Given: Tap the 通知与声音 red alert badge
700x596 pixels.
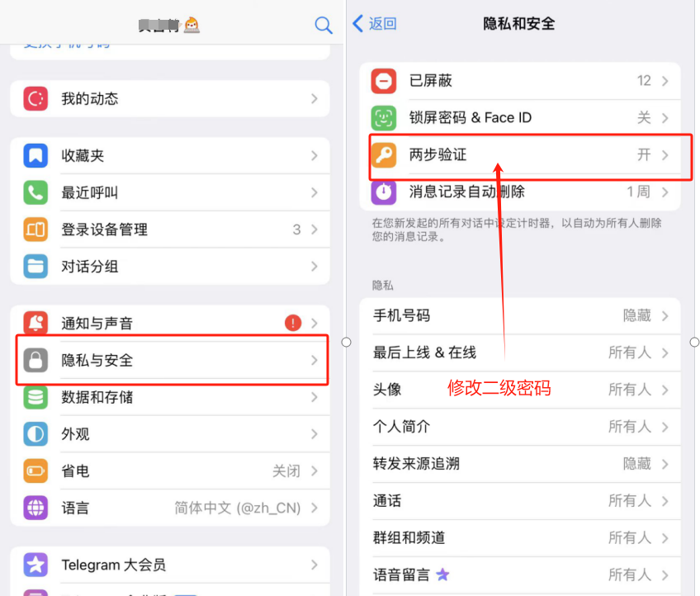Looking at the screenshot, I should pos(293,322).
